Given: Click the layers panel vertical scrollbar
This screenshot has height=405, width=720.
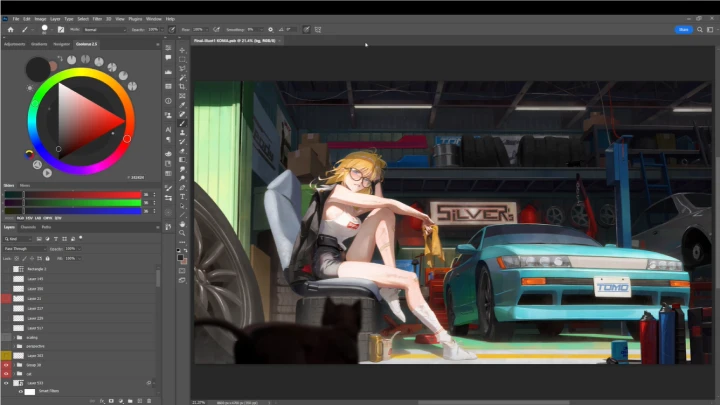Looking at the screenshot, I should [158, 278].
